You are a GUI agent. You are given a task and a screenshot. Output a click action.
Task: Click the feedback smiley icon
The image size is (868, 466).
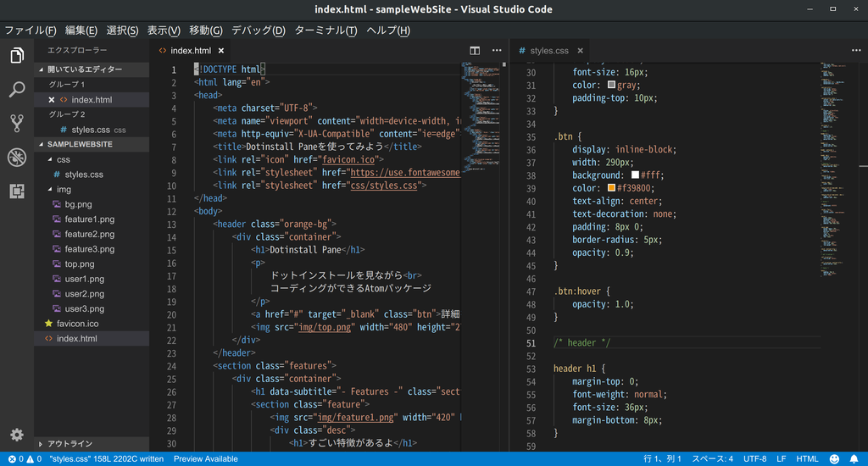(x=834, y=459)
